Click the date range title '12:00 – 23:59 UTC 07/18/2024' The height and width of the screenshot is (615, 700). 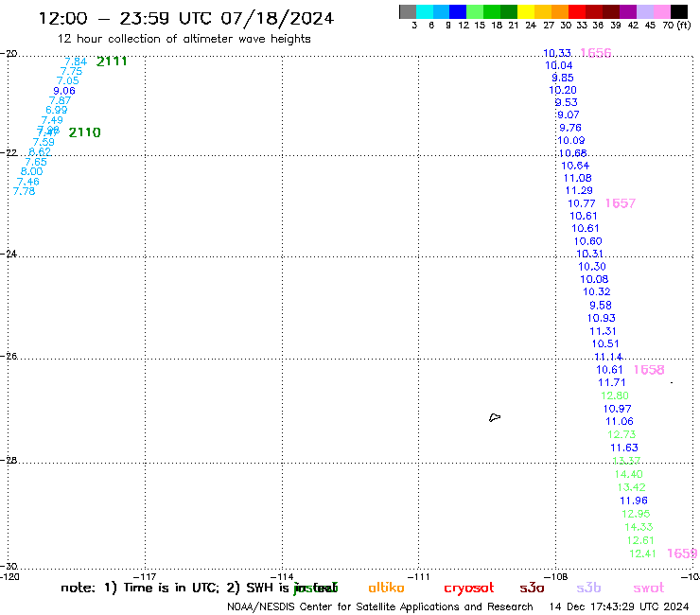[x=186, y=19]
